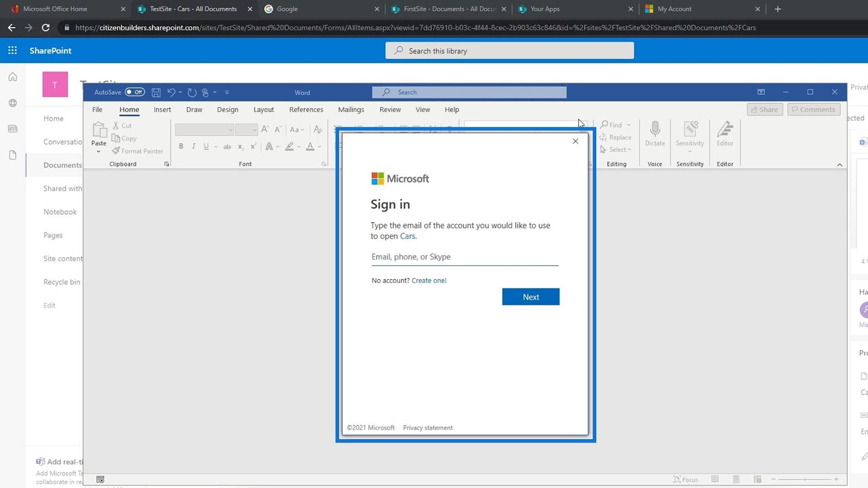Switch to the Design ribbon tab
868x488 pixels.
point(228,110)
